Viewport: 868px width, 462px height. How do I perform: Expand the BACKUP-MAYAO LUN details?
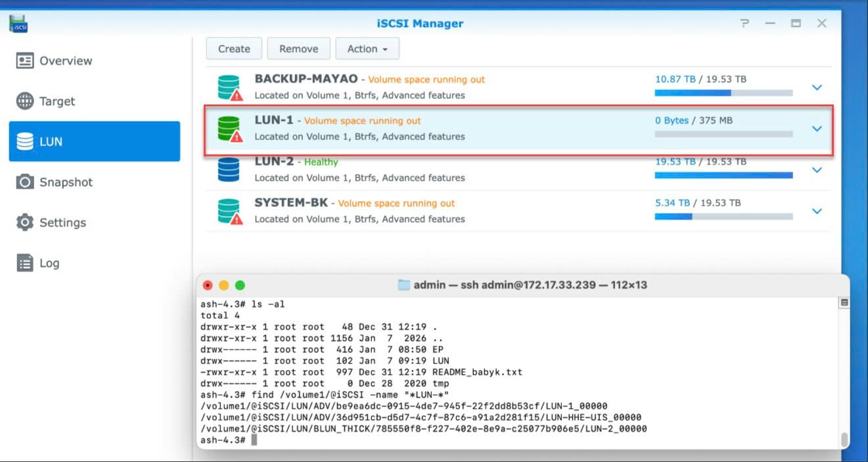[817, 87]
